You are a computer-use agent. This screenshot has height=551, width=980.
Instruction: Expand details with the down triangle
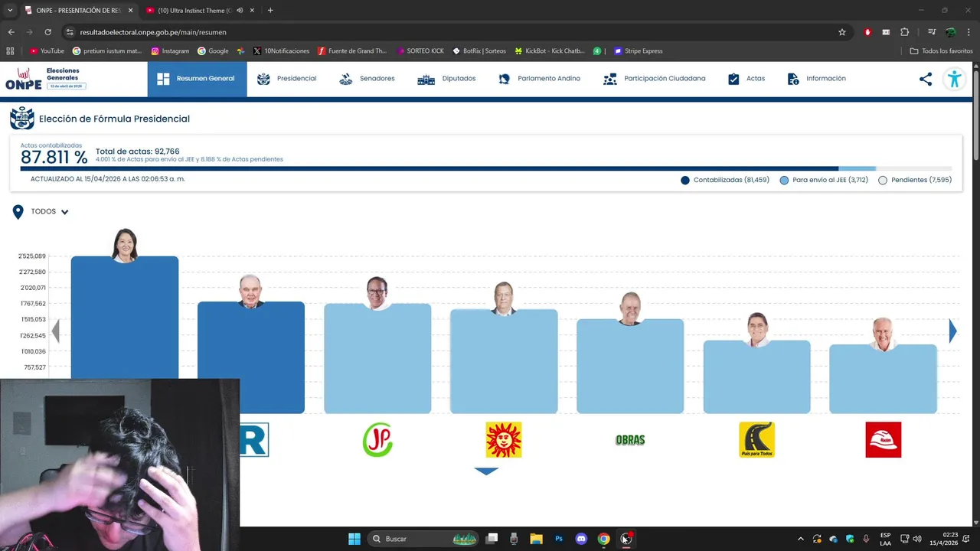(486, 471)
